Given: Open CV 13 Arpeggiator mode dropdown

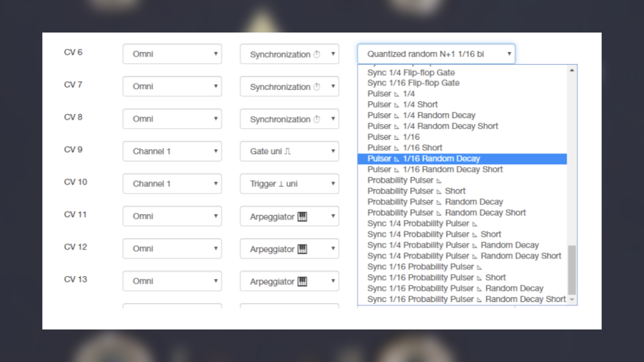Looking at the screenshot, I should pos(289,281).
